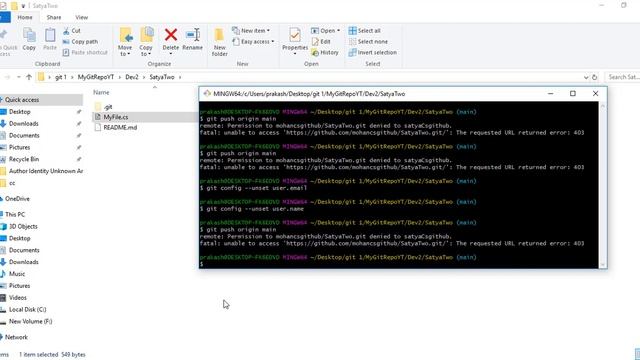Click Select none in the ribbon
The height and width of the screenshot is (360, 640).
(368, 42)
